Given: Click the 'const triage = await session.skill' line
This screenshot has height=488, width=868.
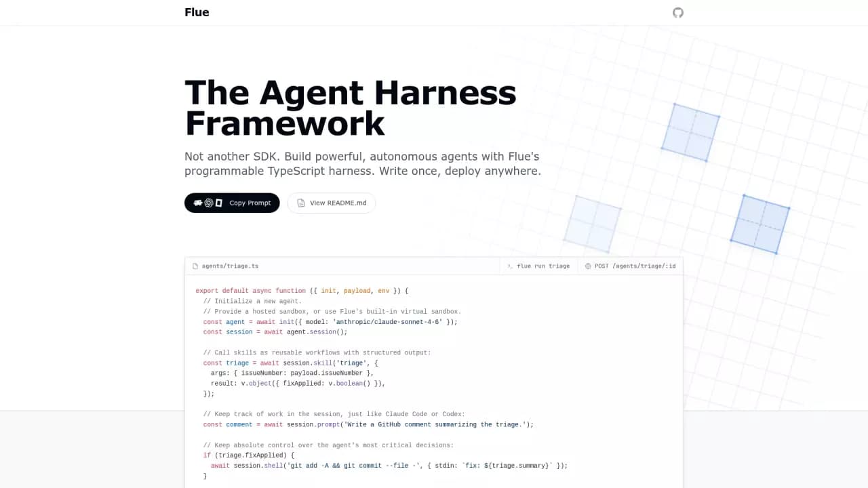Looking at the screenshot, I should (290, 363).
